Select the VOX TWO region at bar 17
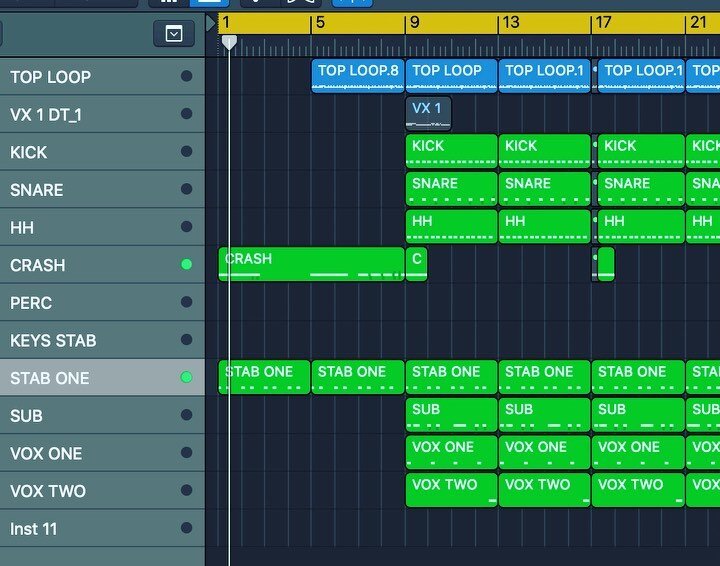Screen dimensions: 720x566 coord(638,490)
